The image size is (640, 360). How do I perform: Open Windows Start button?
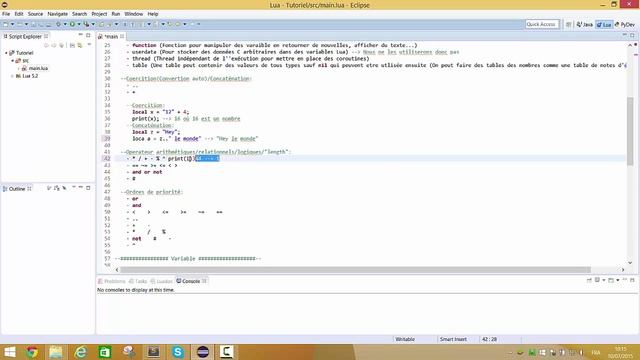coord(9,352)
